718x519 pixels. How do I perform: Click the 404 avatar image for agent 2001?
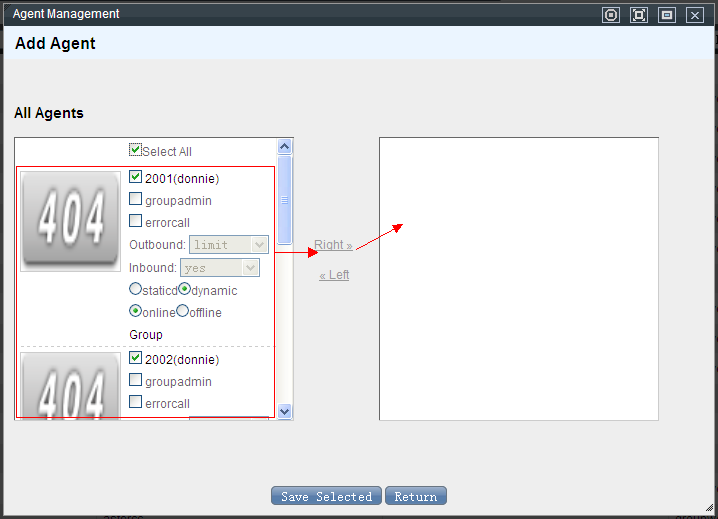click(70, 220)
